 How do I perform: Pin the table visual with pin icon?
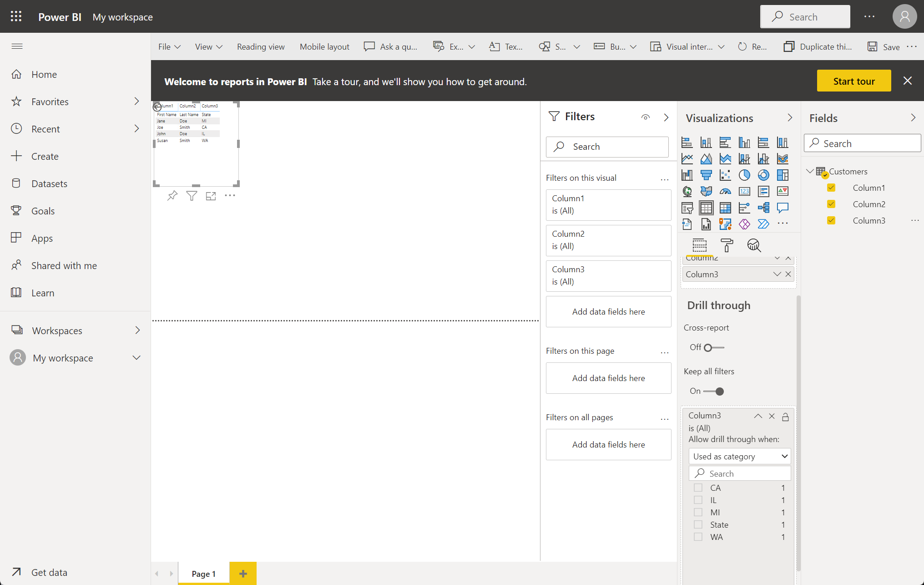(172, 196)
